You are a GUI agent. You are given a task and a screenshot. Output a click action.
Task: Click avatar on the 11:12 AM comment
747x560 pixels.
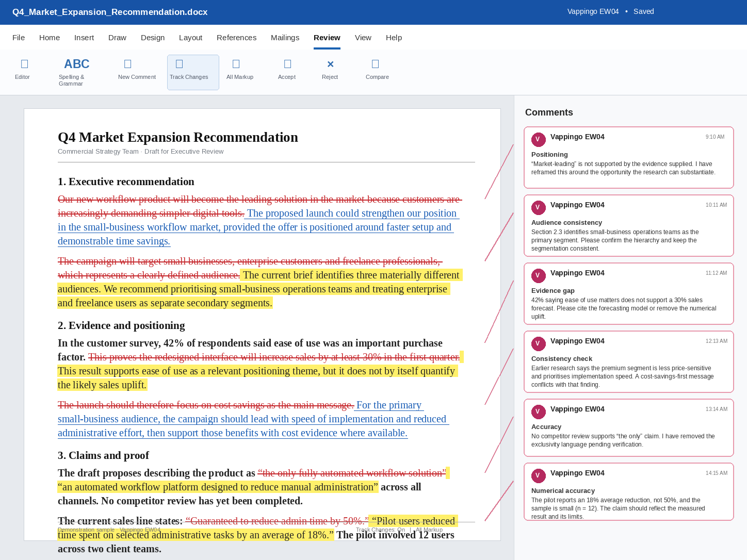pyautogui.click(x=539, y=276)
